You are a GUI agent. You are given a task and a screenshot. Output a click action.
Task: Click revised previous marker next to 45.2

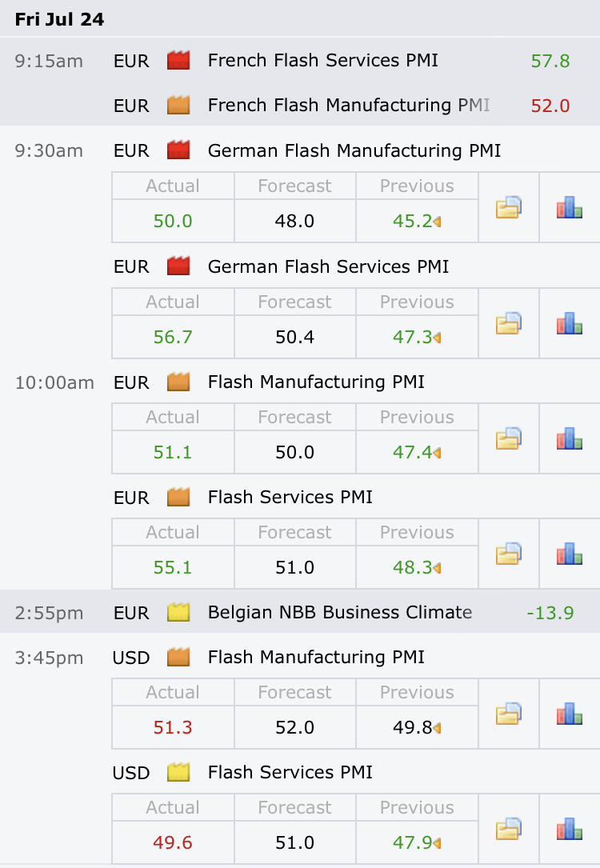tap(438, 222)
